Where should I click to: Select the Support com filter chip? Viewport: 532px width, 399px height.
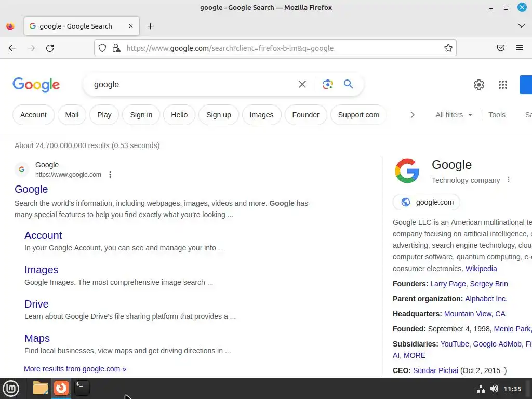tap(358, 115)
